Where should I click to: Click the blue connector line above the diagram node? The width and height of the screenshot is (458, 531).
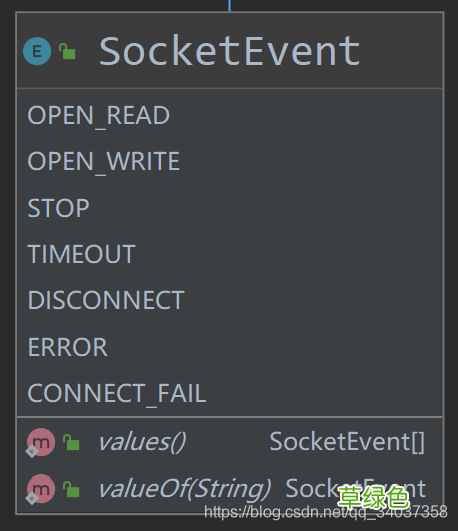pos(229,5)
